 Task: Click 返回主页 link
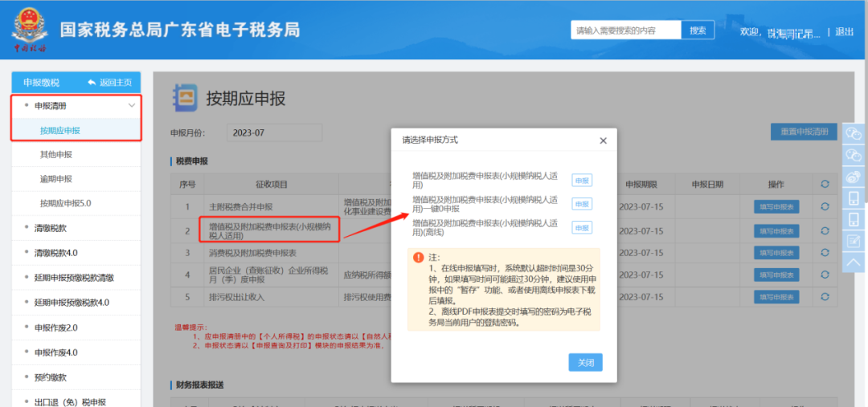pyautogui.click(x=116, y=83)
